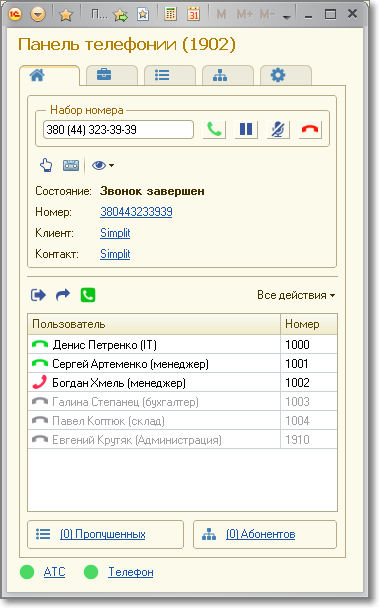Click the number cell 1910
379x608 pixels.
(x=309, y=440)
